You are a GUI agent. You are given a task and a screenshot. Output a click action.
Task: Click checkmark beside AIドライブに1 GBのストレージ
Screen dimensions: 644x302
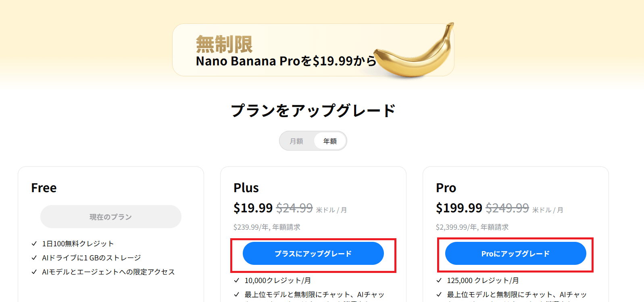point(34,258)
